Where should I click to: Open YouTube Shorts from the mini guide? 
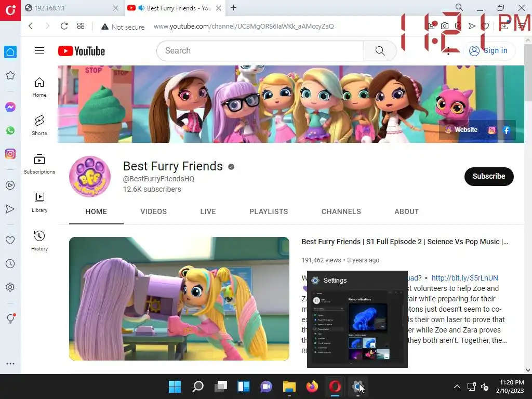pyautogui.click(x=39, y=126)
